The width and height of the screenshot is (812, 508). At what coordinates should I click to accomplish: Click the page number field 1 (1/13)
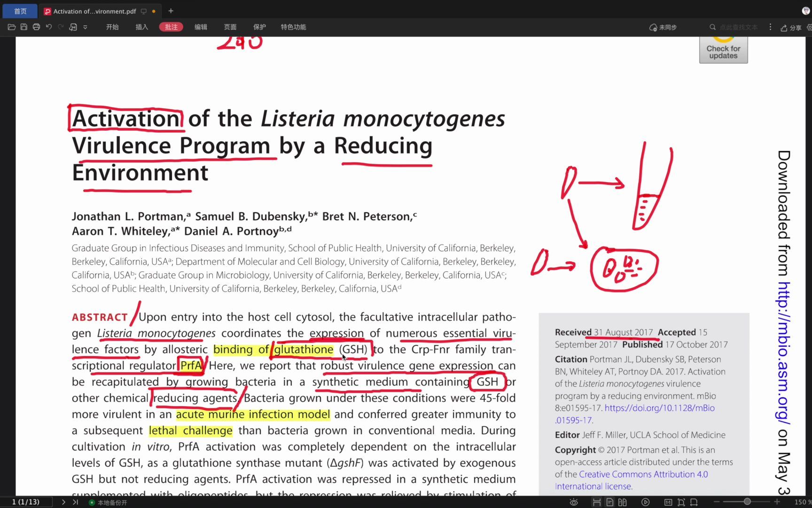[26, 502]
